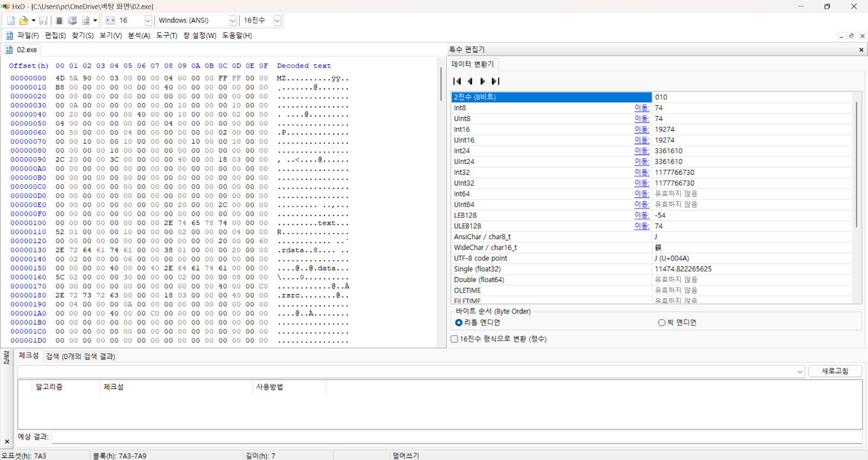Image resolution: width=868 pixels, height=460 pixels.
Task: Click the bytes-per-row width icon
Action: (110, 21)
